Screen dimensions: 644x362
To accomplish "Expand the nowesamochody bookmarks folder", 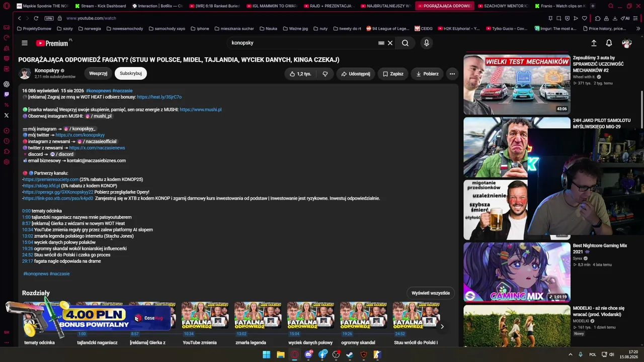I will coord(124,29).
